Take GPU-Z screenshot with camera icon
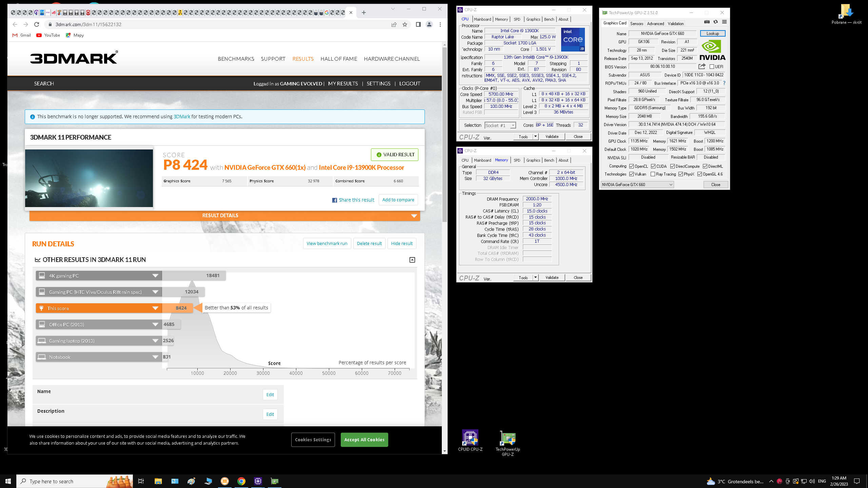Viewport: 868px width, 488px height. point(707,22)
